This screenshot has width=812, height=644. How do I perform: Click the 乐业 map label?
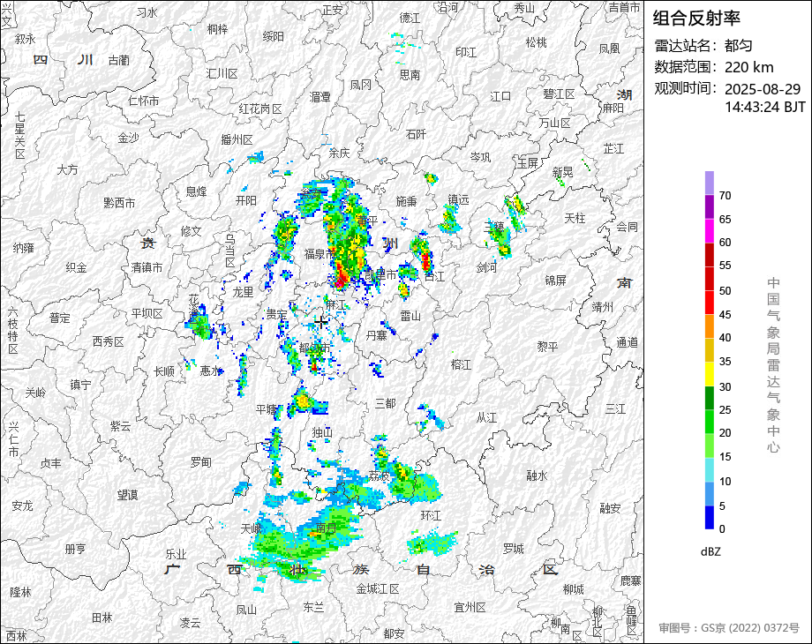pyautogui.click(x=176, y=554)
